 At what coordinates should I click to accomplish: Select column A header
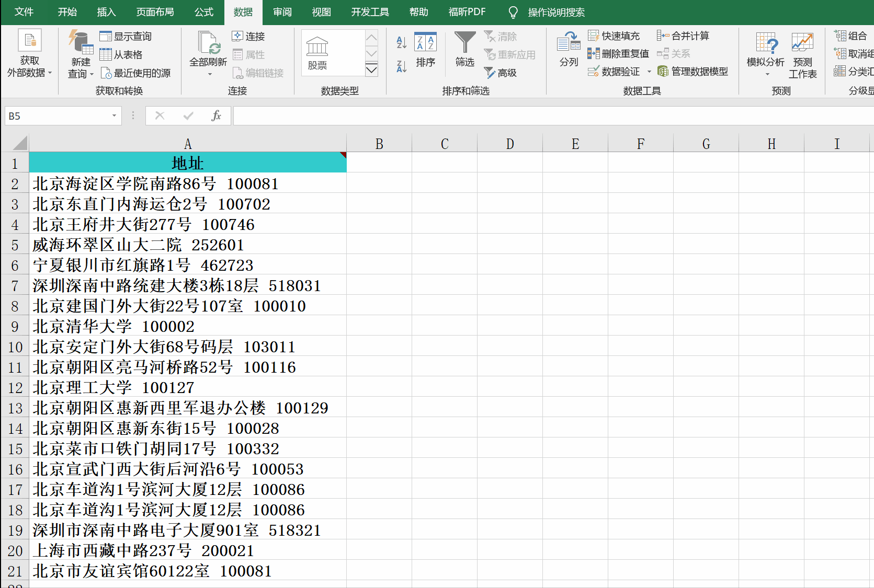(x=188, y=144)
